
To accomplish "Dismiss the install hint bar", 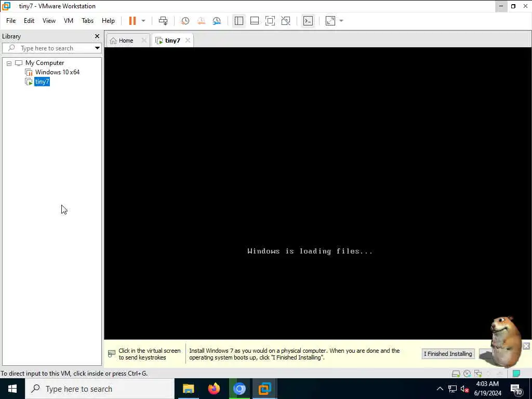I will (x=526, y=346).
